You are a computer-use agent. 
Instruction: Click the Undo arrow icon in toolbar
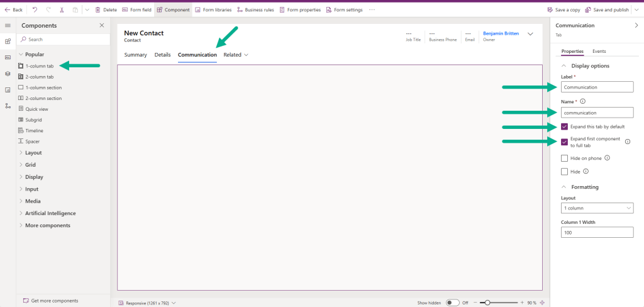coord(35,10)
